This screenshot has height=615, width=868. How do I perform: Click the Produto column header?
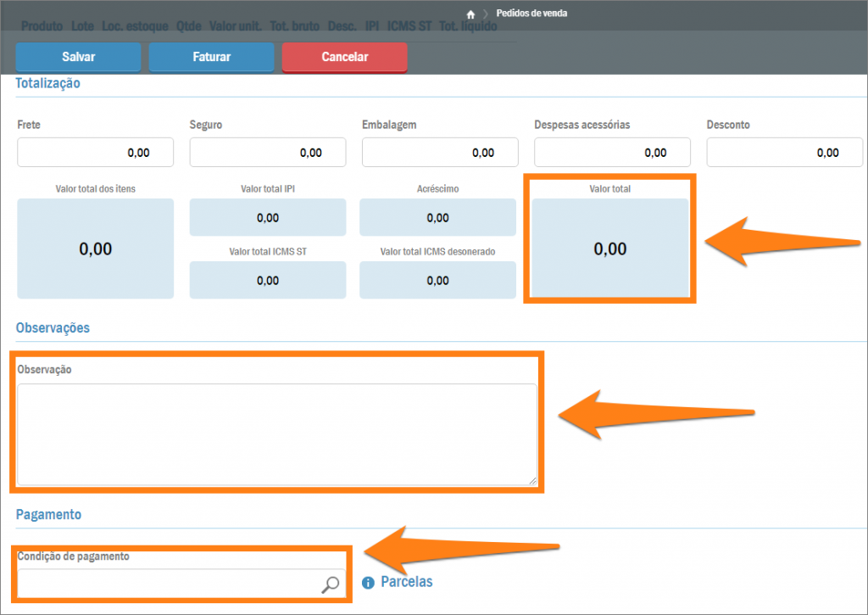(42, 26)
